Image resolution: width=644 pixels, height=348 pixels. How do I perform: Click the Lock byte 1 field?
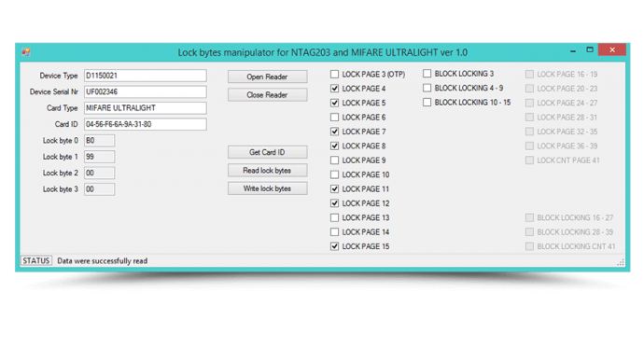(99, 157)
